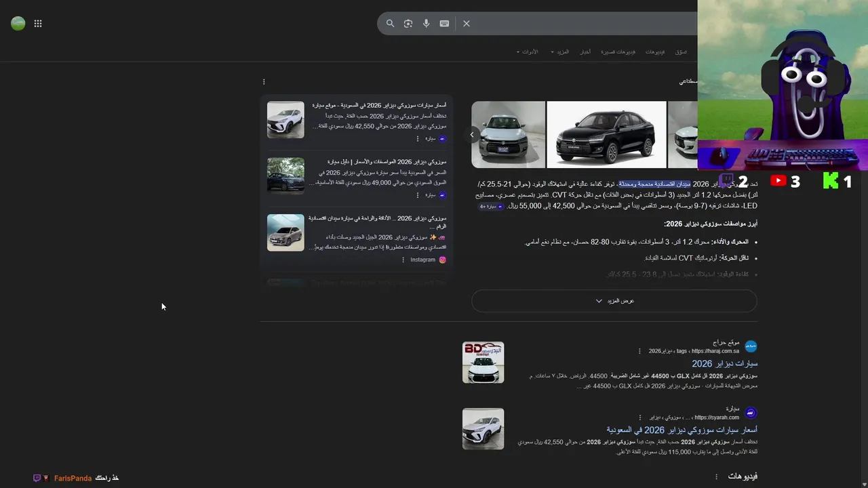Expand the المزيد more dropdown
This screenshot has width=868, height=488.
coord(560,52)
